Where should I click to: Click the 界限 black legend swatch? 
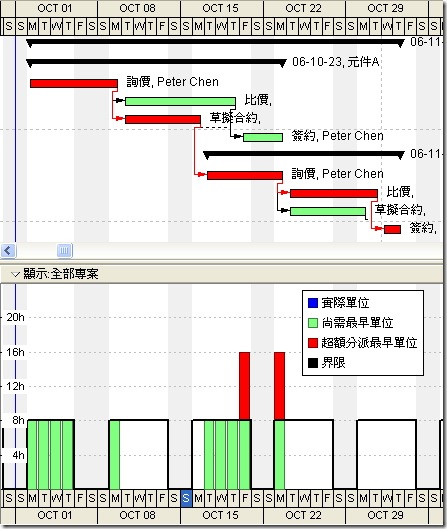(313, 363)
